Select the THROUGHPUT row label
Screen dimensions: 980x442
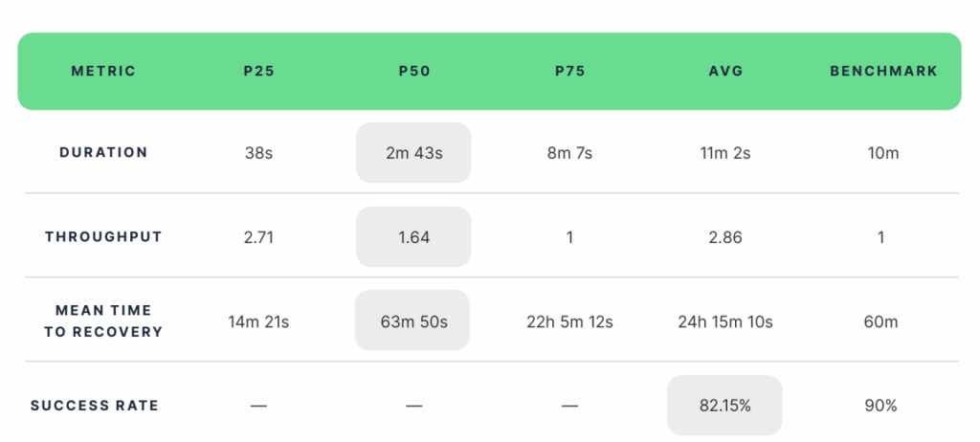[103, 237]
